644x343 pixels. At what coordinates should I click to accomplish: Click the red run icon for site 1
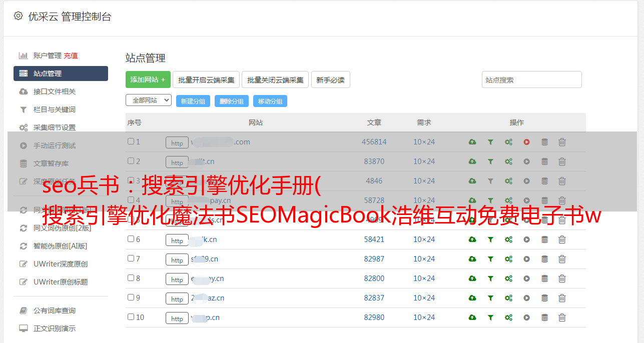coord(526,142)
